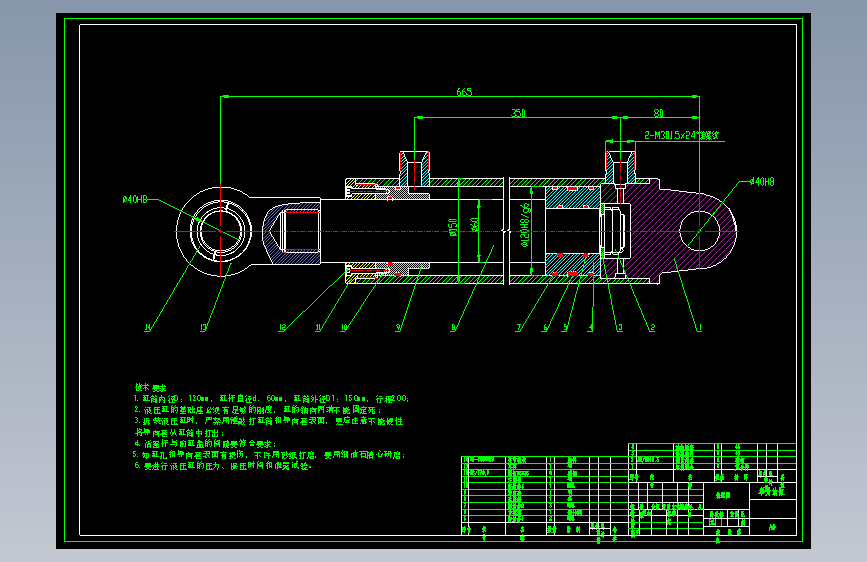The height and width of the screenshot is (562, 867).
Task: Select technical note line numbered 2
Action: (258, 410)
